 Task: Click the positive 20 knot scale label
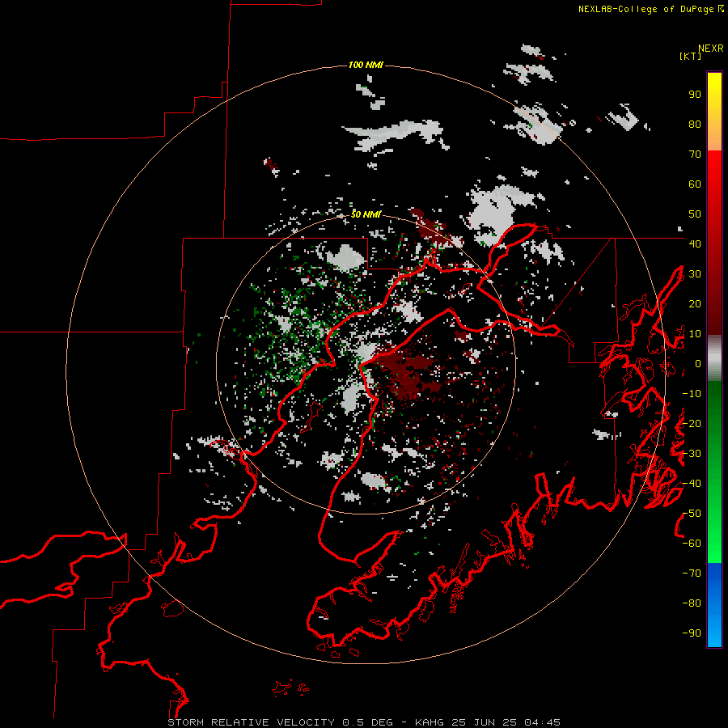point(695,303)
